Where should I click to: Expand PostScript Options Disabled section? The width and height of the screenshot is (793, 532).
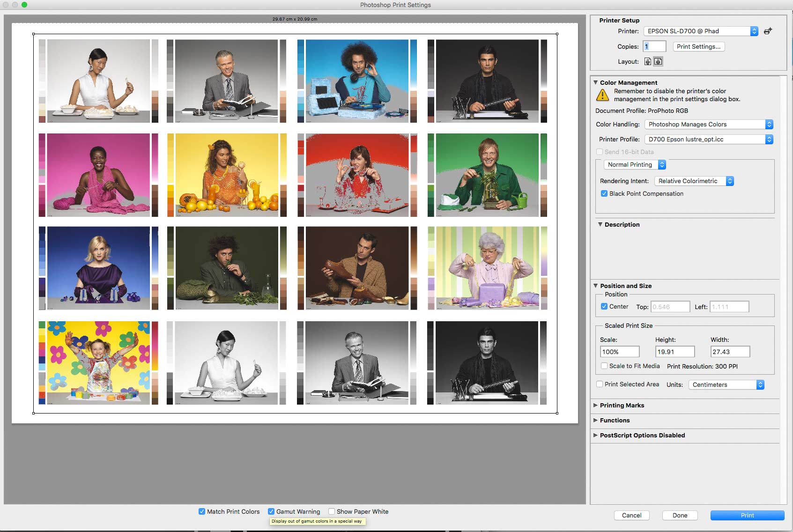(x=596, y=435)
